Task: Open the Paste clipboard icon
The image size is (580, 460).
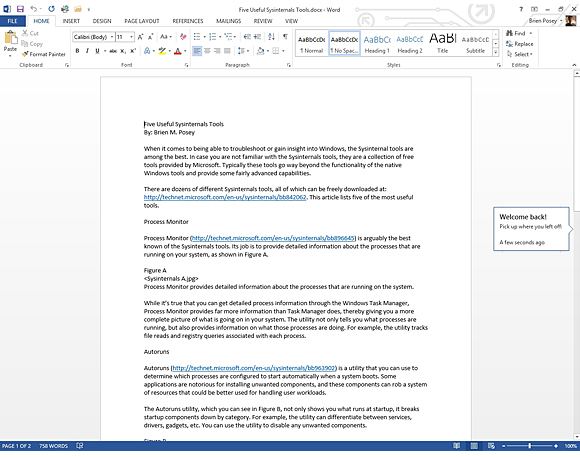Action: pos(10,37)
